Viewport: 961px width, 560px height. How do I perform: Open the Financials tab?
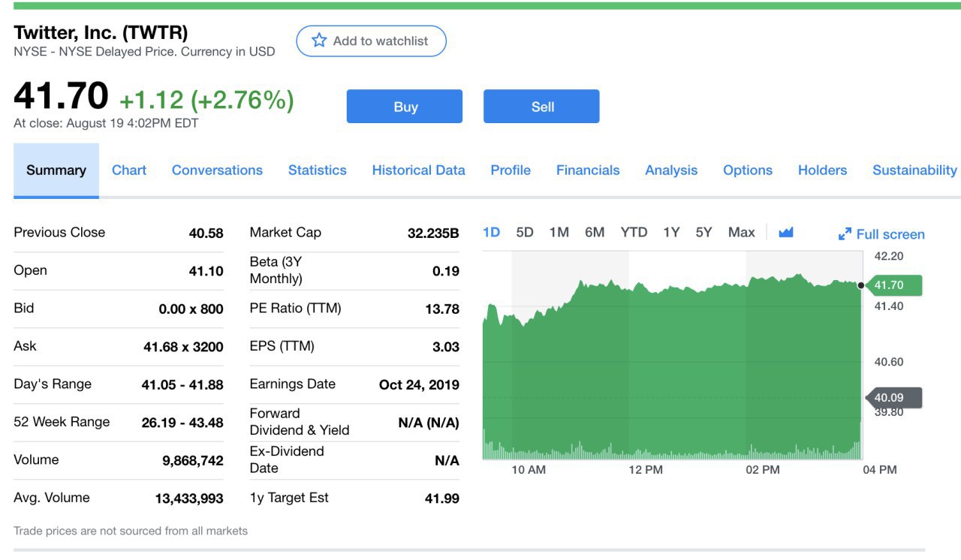point(588,170)
